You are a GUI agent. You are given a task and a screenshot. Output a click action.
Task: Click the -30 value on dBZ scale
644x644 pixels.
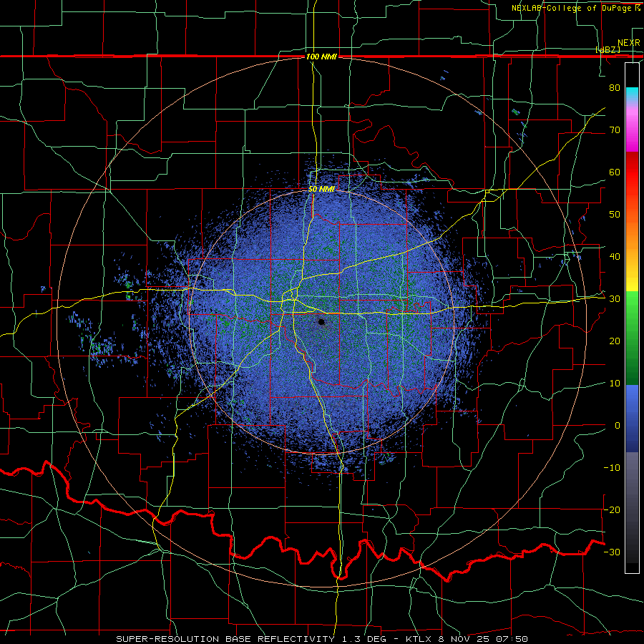tap(612, 552)
